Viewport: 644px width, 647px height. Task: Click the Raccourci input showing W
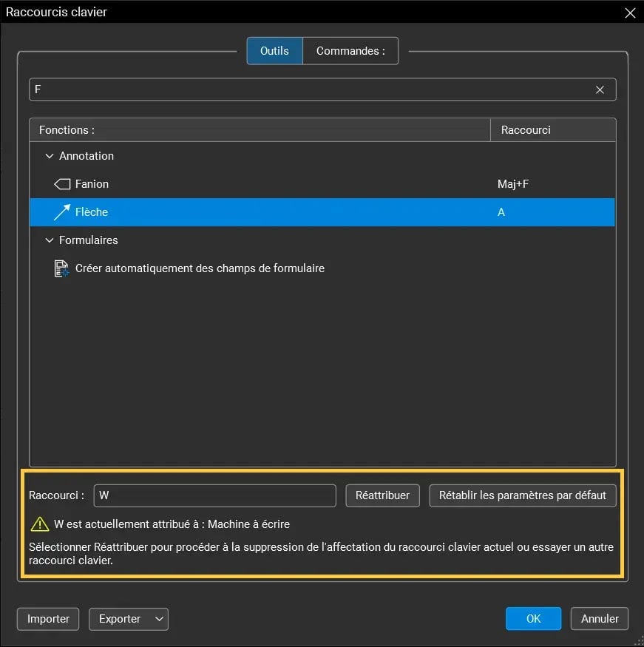tap(214, 495)
